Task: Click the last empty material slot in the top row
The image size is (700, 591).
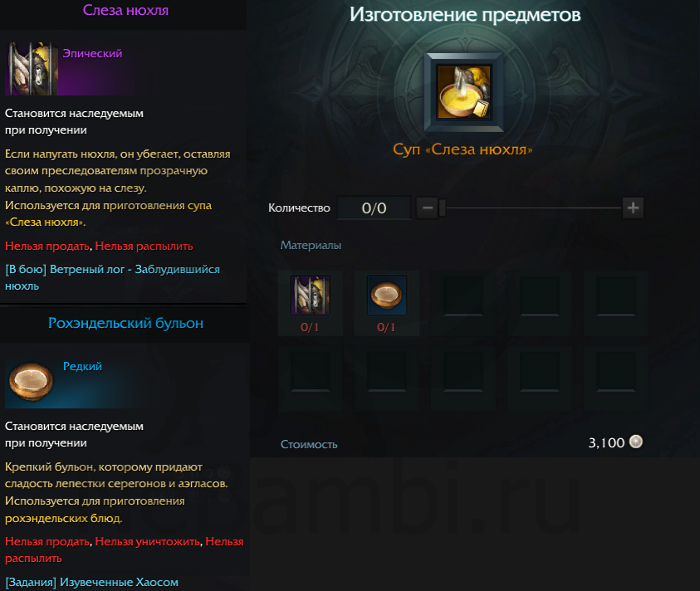Action: click(x=615, y=295)
